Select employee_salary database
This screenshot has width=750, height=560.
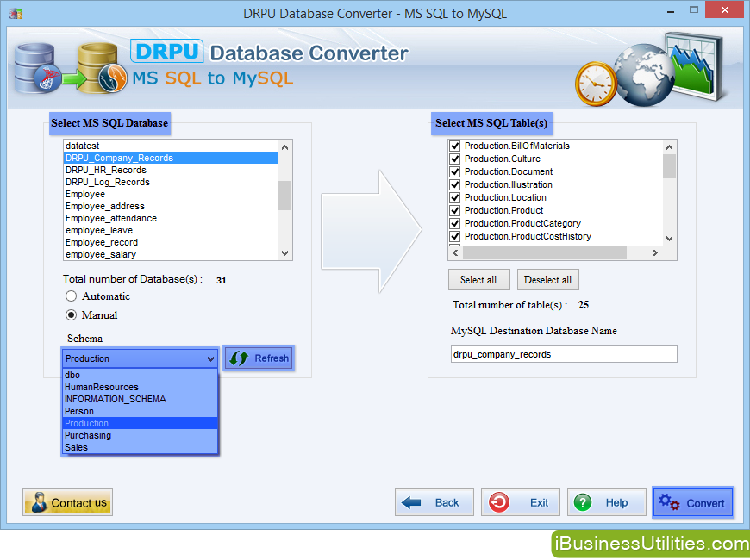tap(171, 254)
